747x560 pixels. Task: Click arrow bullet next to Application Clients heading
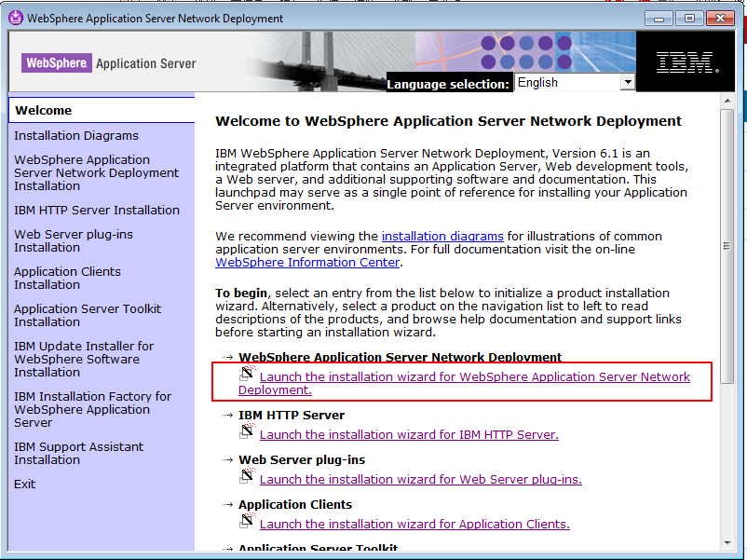[x=227, y=504]
